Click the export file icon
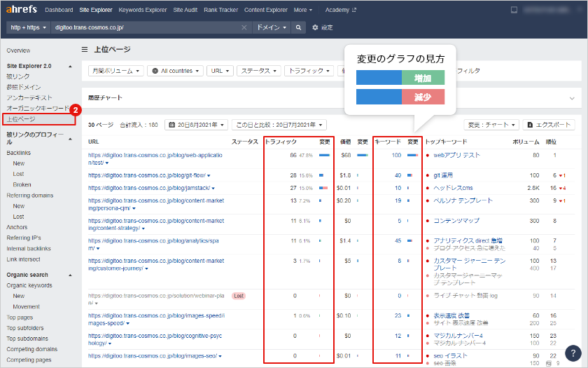The width and height of the screenshot is (588, 368). pos(530,125)
